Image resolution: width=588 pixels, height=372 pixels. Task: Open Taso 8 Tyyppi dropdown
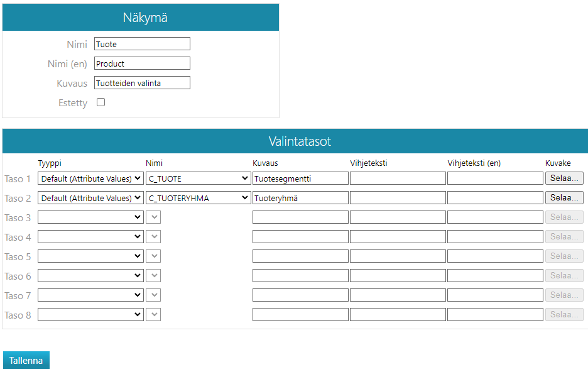(90, 315)
